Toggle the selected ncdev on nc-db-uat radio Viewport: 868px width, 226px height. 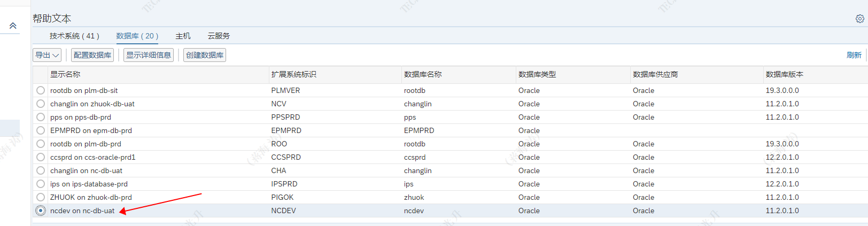pyautogui.click(x=41, y=211)
